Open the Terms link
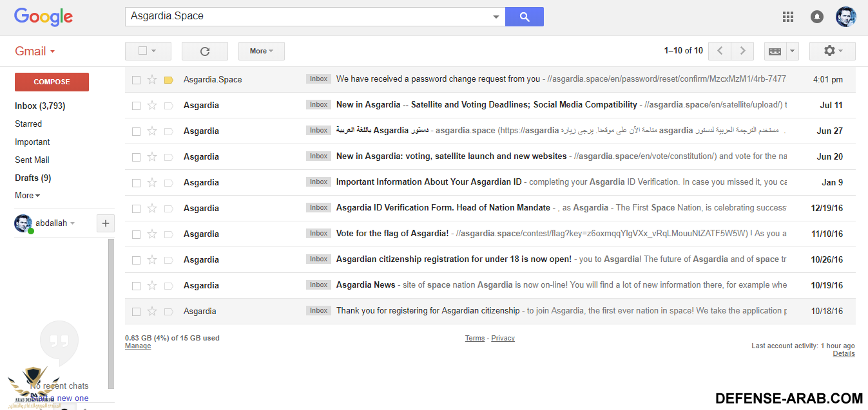Screen dimensions: 868x410 point(475,338)
